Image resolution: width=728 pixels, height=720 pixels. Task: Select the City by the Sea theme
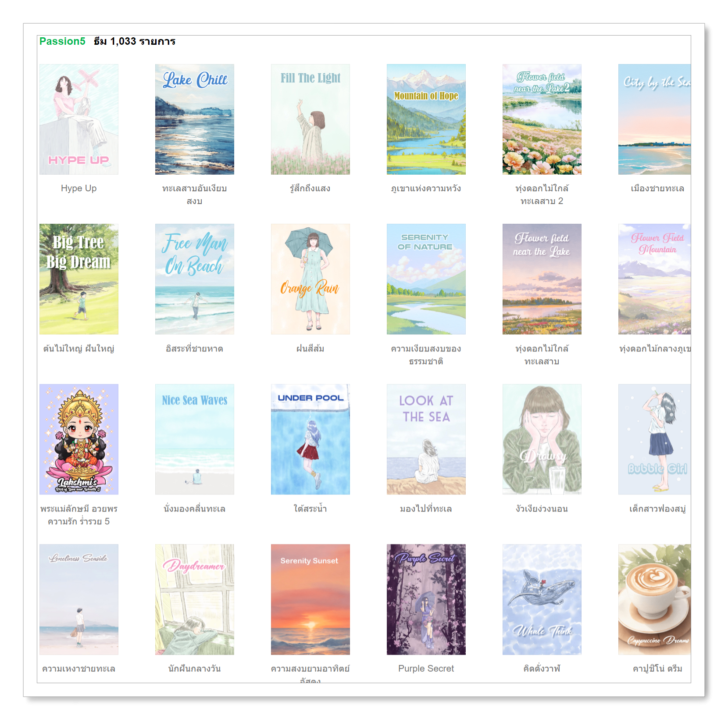(654, 119)
